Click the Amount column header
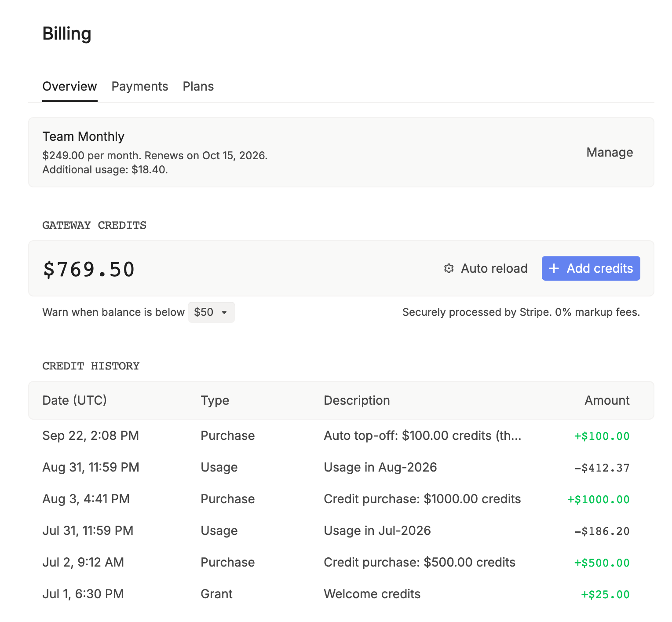 click(x=607, y=400)
